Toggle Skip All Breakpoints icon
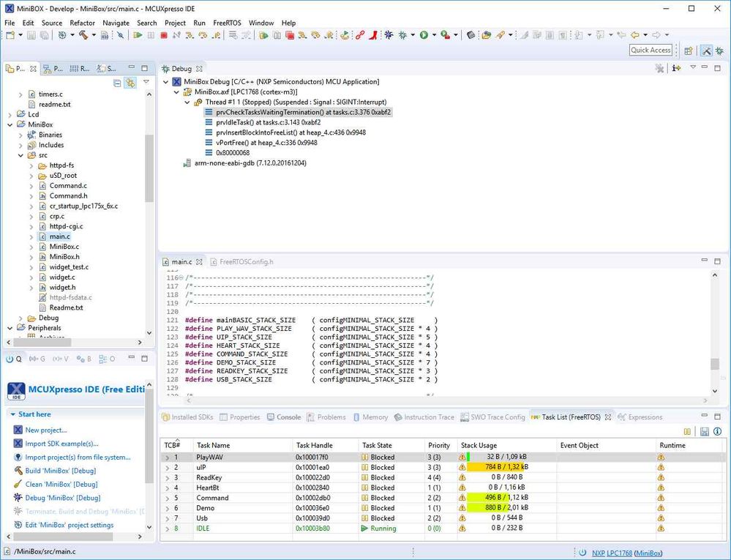This screenshot has width=731, height=560. (x=120, y=35)
